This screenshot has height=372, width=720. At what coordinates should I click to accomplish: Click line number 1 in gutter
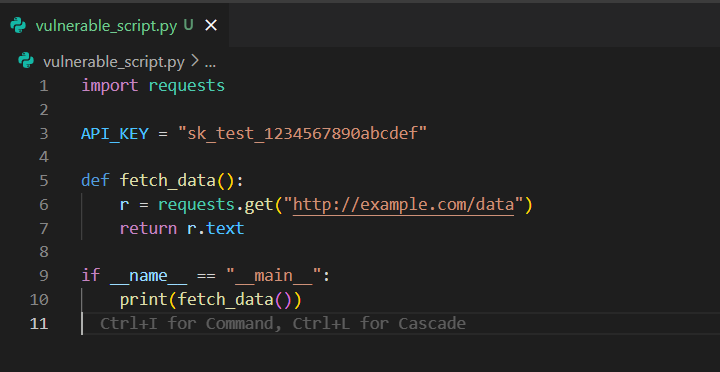[44, 86]
